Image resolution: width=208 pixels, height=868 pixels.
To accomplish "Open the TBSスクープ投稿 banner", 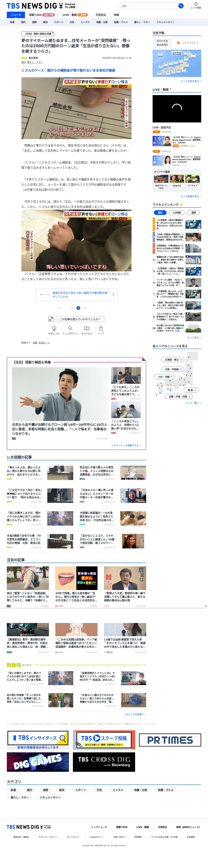I will coord(104,740).
